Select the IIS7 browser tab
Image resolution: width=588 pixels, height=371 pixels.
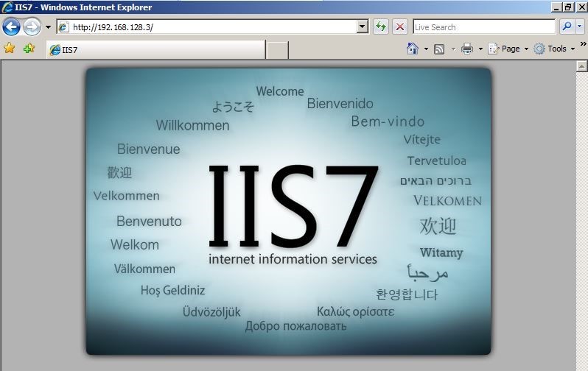pyautogui.click(x=155, y=49)
